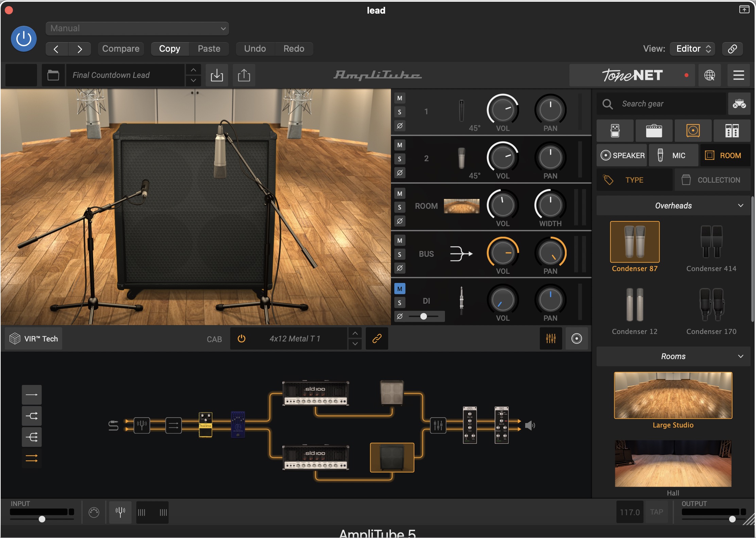
Task: Toggle the 4x12 Metal T 1 cab power
Action: (x=241, y=338)
